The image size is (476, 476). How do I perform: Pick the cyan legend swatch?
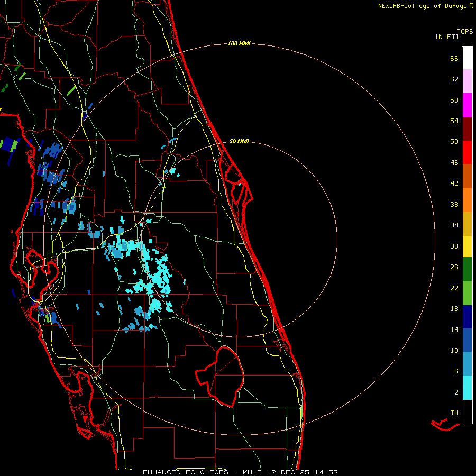click(x=467, y=388)
